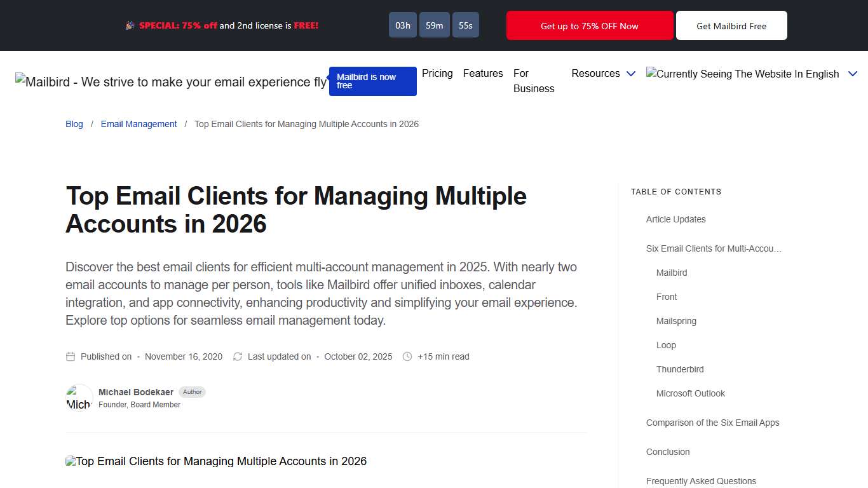This screenshot has width=868, height=488.
Task: Click the refresh icon beside Last updated on
Action: [x=237, y=356]
